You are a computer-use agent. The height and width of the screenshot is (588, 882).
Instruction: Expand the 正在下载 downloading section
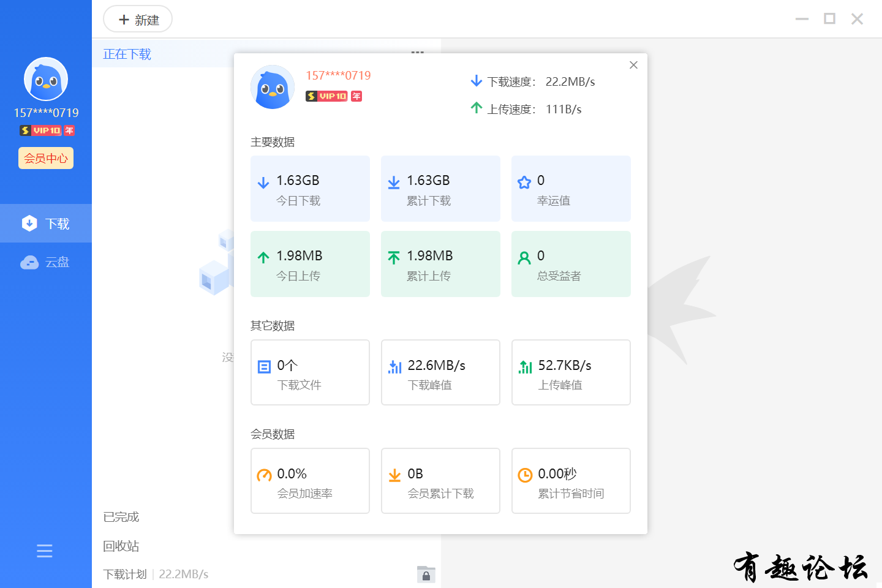[127, 55]
